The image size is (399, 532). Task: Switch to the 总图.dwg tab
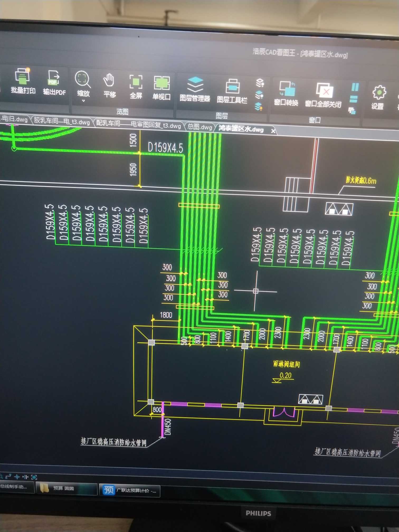coord(200,127)
